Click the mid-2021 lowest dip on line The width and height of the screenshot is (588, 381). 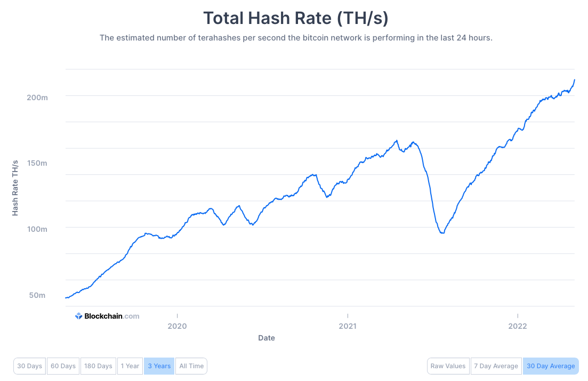tap(442, 233)
